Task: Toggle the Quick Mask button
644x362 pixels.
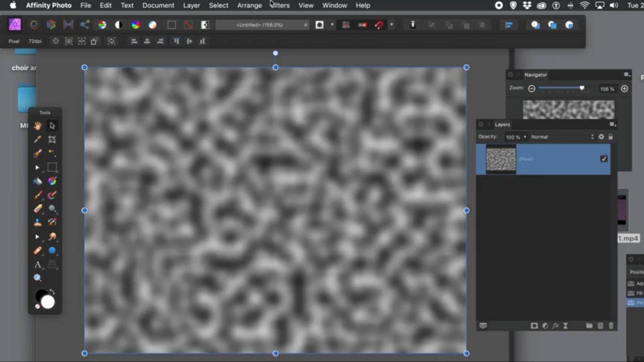Action: pyautogui.click(x=319, y=25)
